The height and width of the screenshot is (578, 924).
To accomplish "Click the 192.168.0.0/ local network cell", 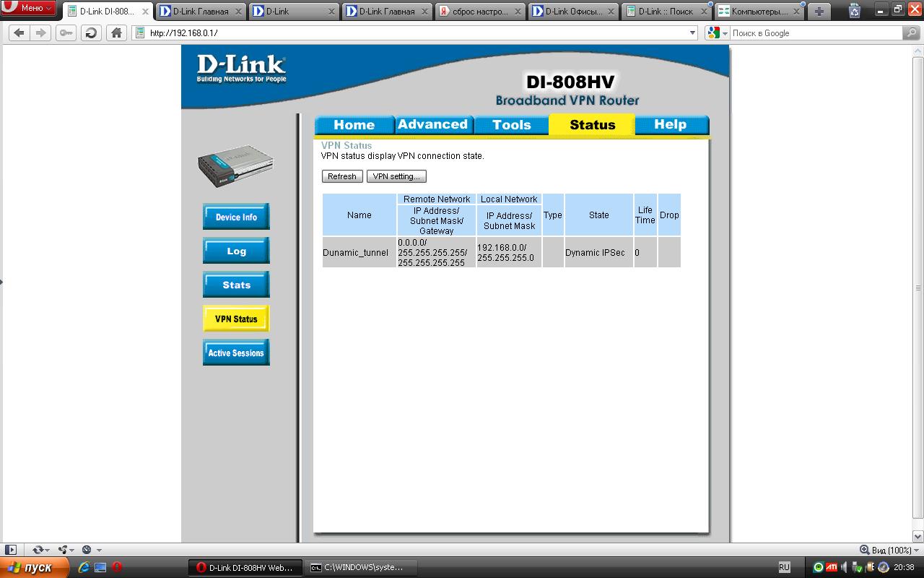I will [509, 252].
